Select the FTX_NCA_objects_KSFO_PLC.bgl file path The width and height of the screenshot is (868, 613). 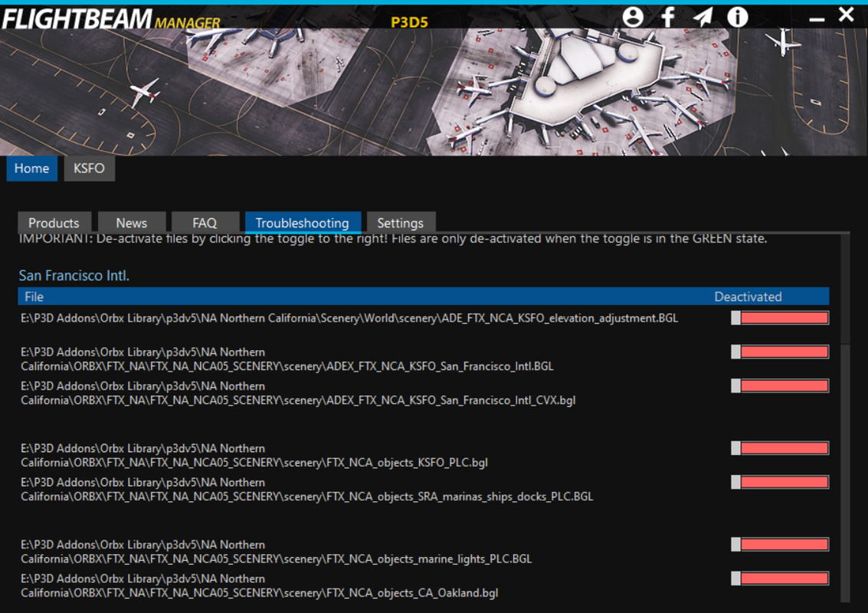[x=254, y=455]
